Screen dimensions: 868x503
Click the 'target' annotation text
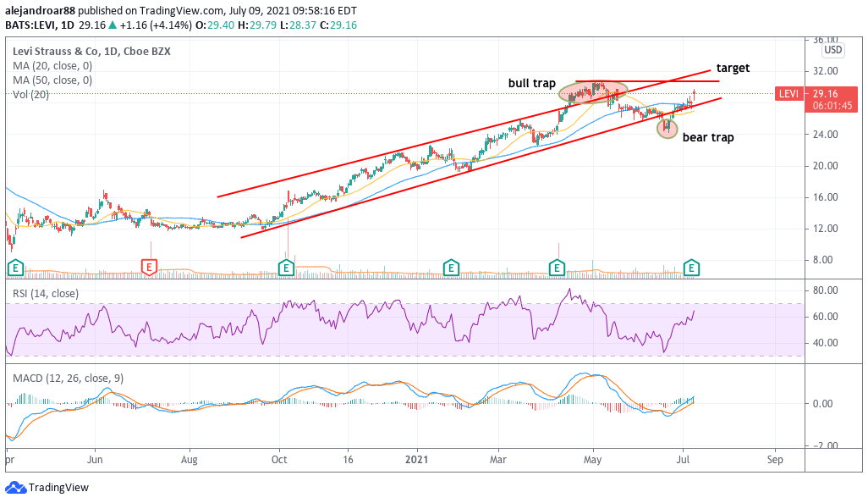coord(733,68)
